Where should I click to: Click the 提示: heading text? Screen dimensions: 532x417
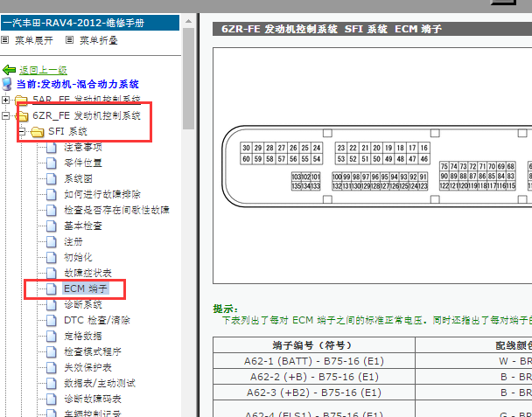click(225, 309)
